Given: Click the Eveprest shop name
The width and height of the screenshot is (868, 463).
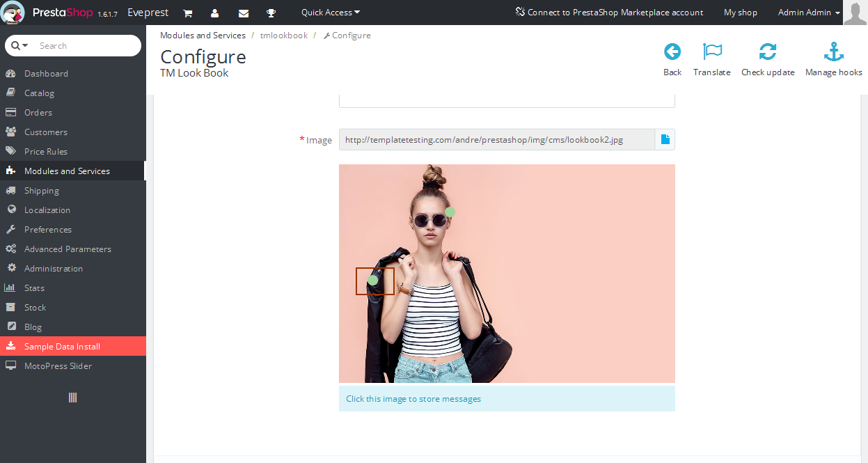Looking at the screenshot, I should point(148,13).
